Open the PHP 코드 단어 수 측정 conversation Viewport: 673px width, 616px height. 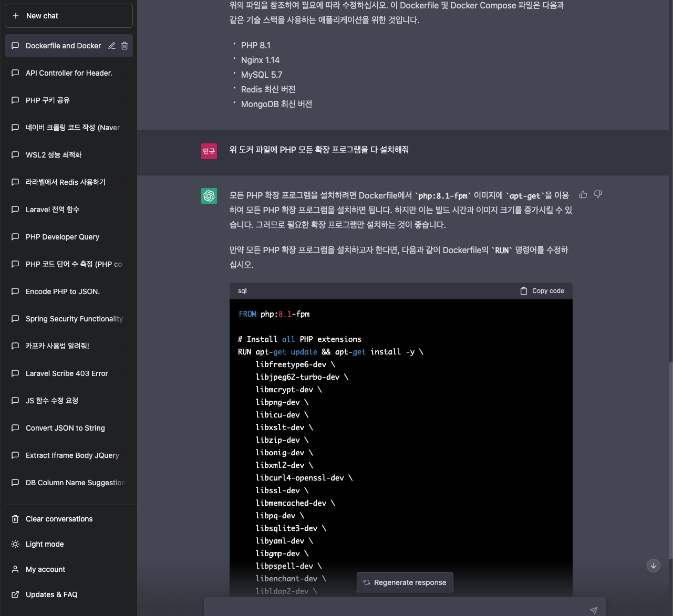tap(69, 264)
